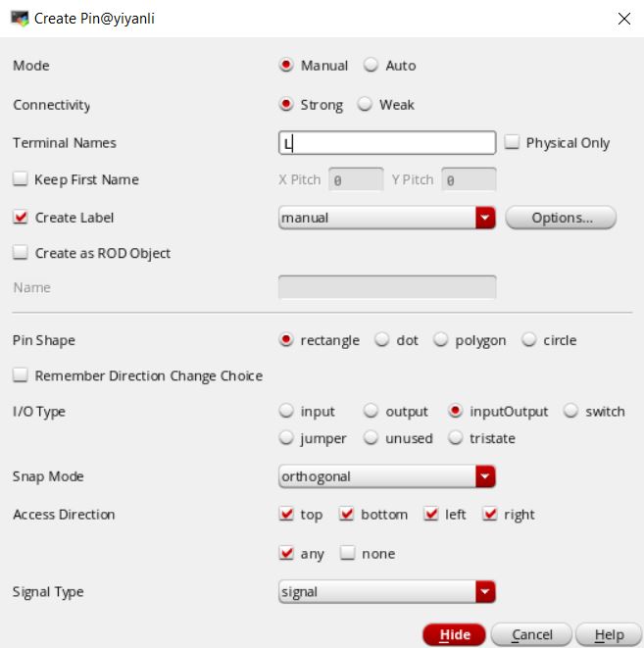Select circle pin shape
644x648 pixels.
pos(528,340)
